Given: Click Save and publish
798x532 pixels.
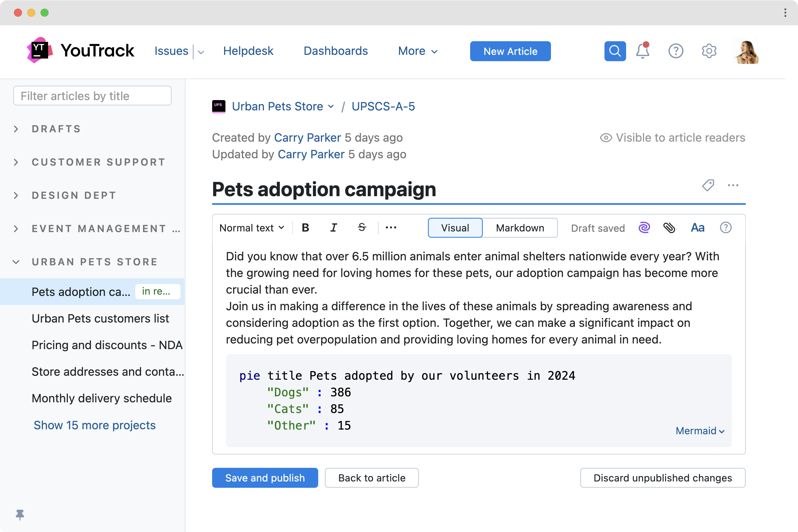Looking at the screenshot, I should click(265, 478).
